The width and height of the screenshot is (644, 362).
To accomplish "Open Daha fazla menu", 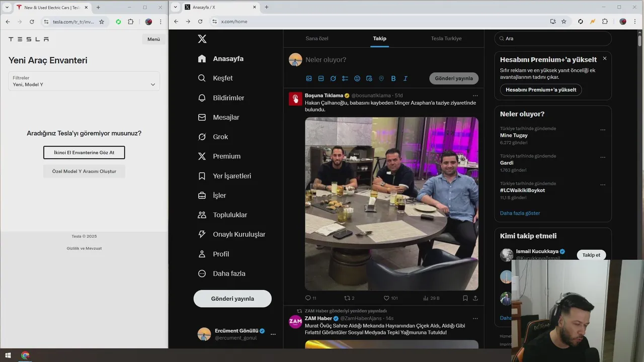I will [x=221, y=274].
